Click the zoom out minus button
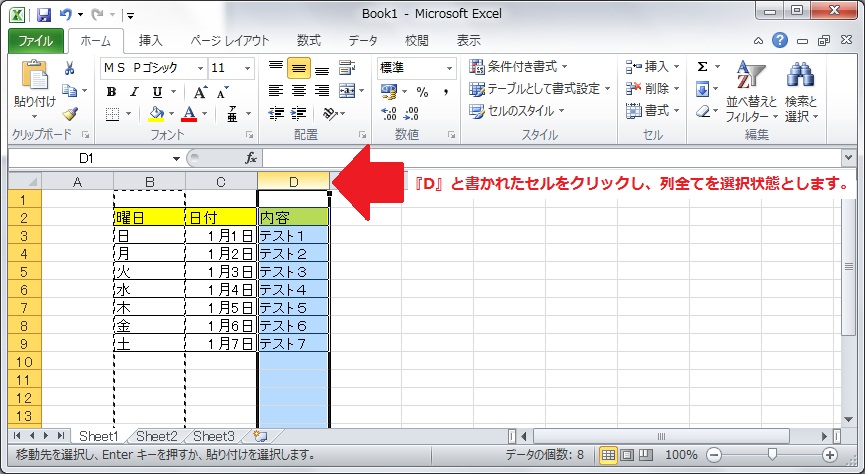 click(714, 455)
